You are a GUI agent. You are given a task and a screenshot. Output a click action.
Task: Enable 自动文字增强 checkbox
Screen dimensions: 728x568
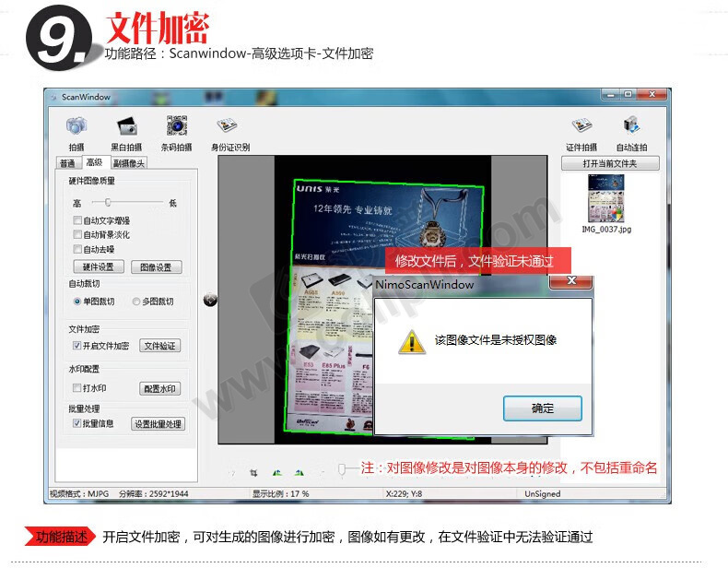[77, 221]
